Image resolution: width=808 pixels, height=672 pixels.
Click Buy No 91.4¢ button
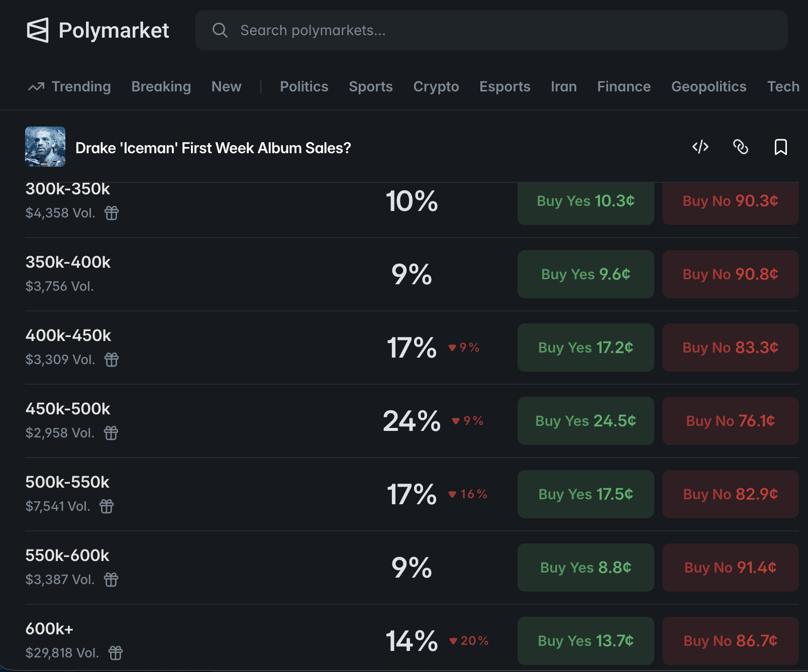pos(731,568)
